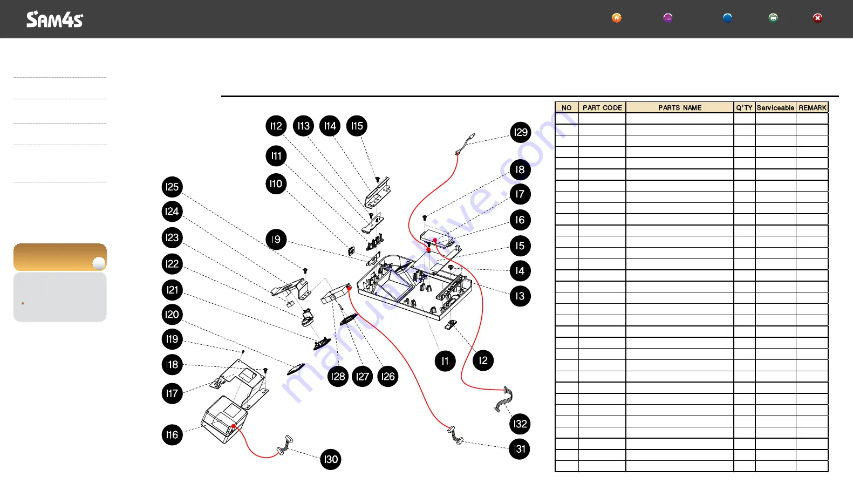Screen dimensions: 853x504
Task: Select part callout I7
Action: [520, 194]
